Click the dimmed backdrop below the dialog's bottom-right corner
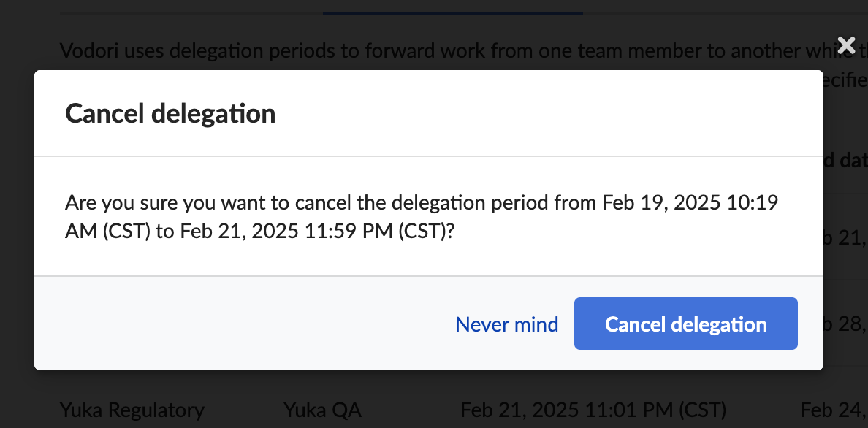The image size is (868, 428). pos(840,383)
